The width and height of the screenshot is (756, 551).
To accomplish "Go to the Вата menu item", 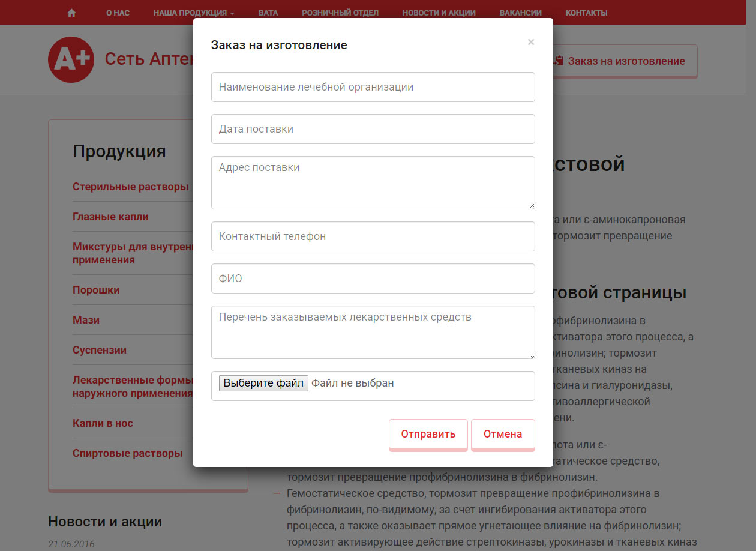I will (x=268, y=13).
